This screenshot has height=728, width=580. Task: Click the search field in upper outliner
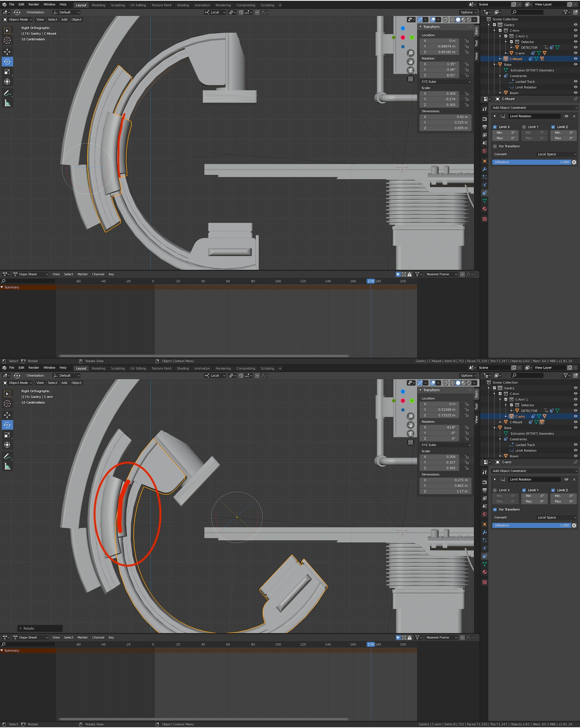[x=527, y=12]
